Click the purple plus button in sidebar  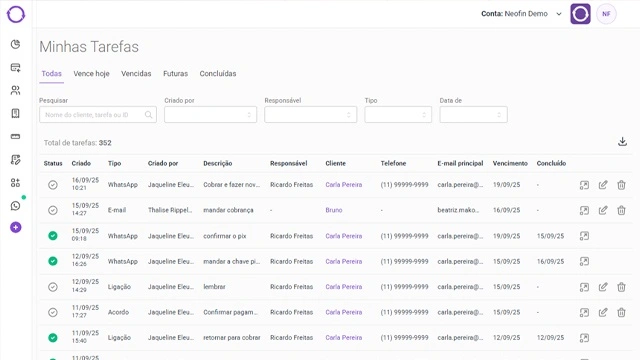point(16,227)
